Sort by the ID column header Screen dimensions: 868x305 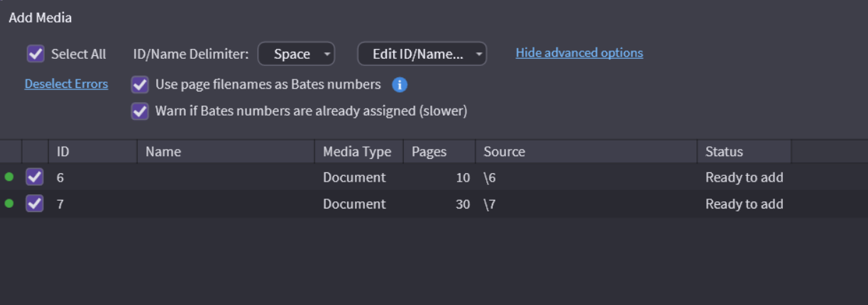coord(92,152)
